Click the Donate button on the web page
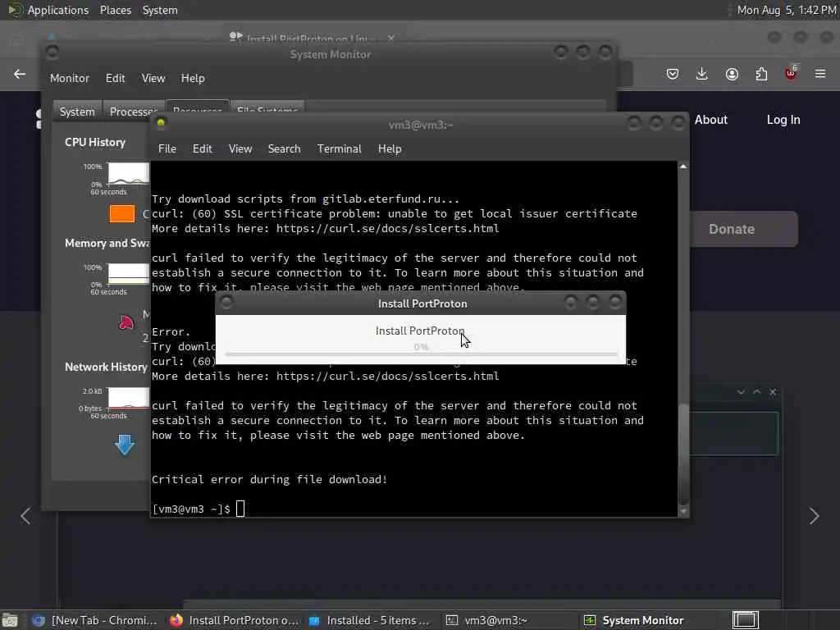The height and width of the screenshot is (630, 840). [x=743, y=230]
